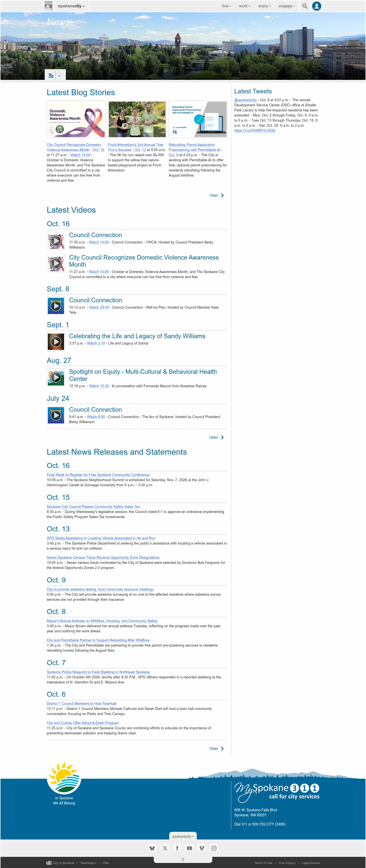Open the City and County Adopt-A-Drain Program release
366x868 pixels.
[83, 723]
